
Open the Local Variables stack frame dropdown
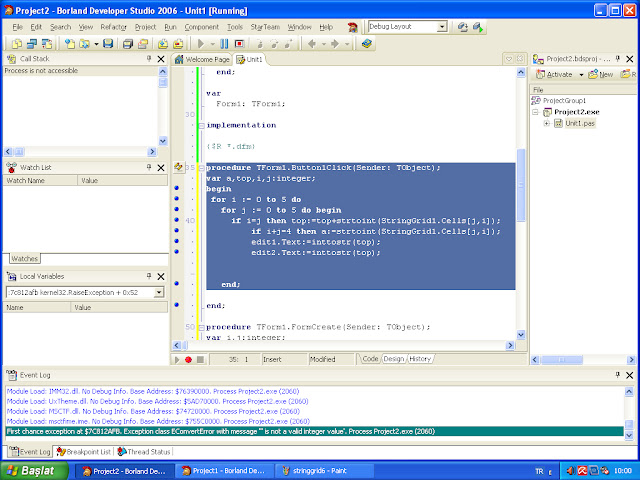(x=159, y=292)
